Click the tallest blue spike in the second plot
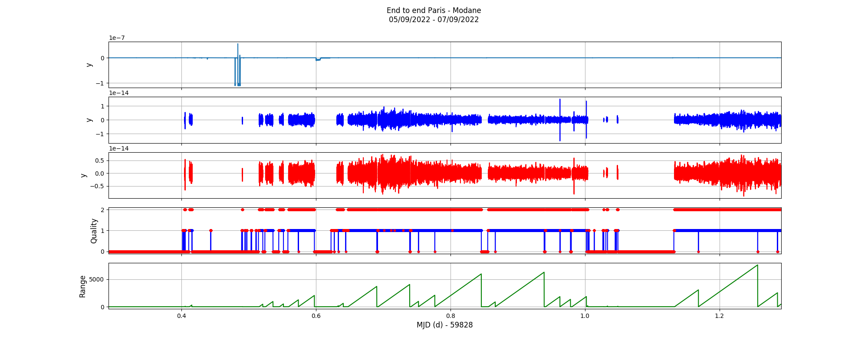Screen dimensions: 868x347 560,101
